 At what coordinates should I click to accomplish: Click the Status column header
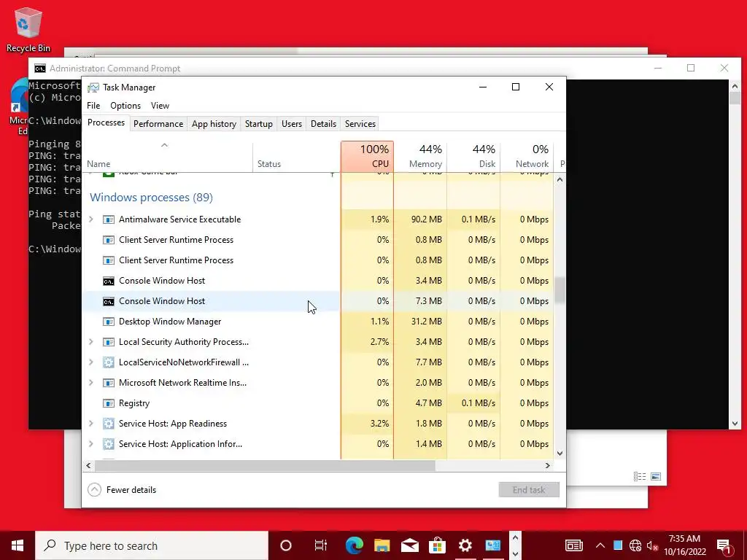pos(296,156)
